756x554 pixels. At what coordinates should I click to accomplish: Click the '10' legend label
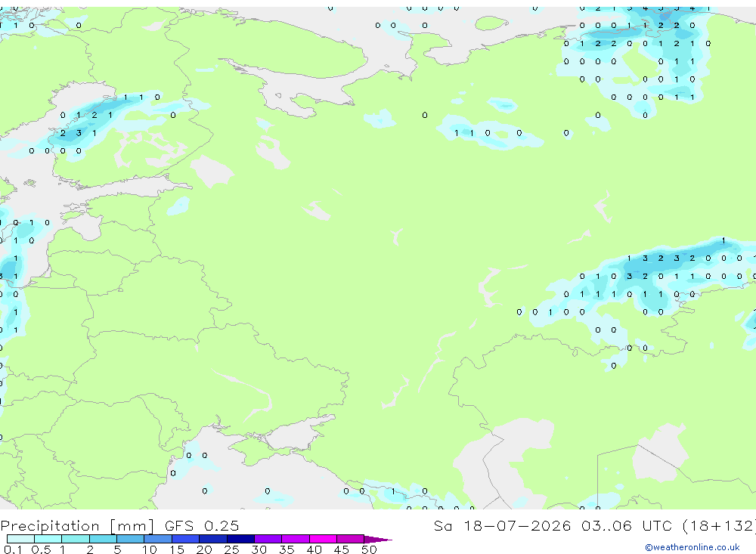(149, 549)
